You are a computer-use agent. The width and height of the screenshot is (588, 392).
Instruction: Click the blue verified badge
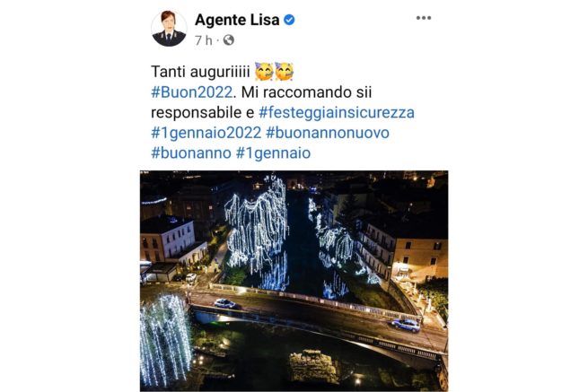(289, 20)
